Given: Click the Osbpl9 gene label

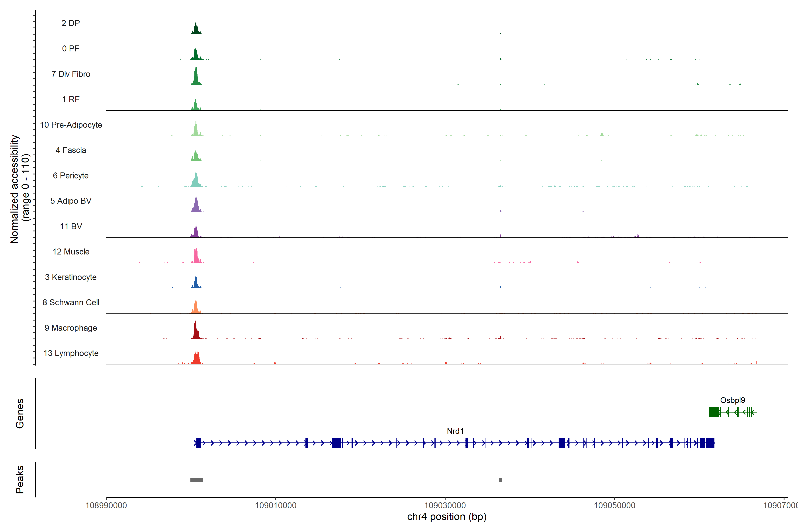Looking at the screenshot, I should tap(733, 400).
